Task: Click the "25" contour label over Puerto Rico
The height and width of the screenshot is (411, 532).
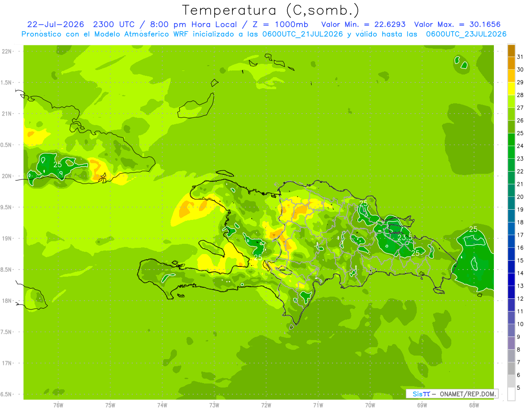Action: [473, 229]
